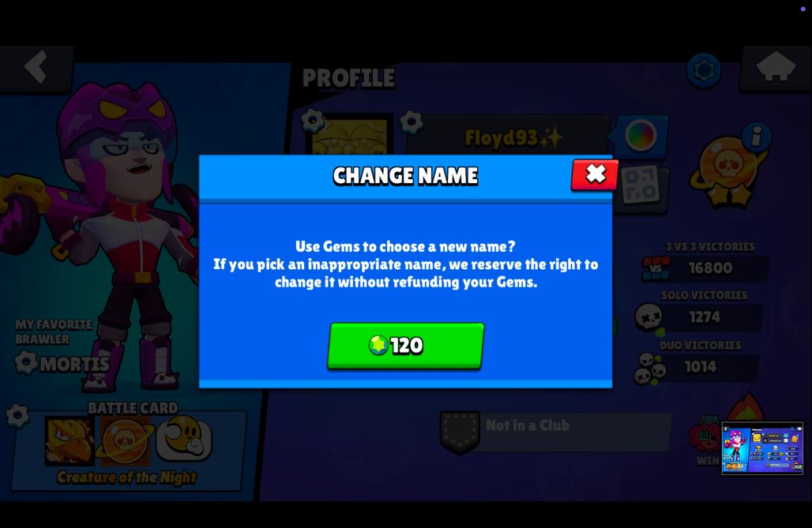Image resolution: width=812 pixels, height=528 pixels.
Task: Confirm name change for 120 gems
Action: point(405,345)
